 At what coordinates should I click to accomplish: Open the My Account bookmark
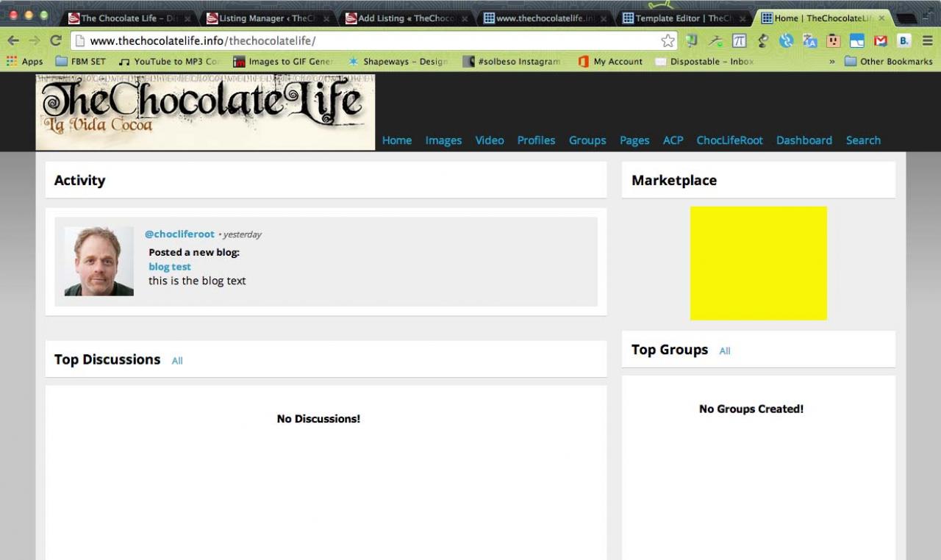tap(610, 62)
